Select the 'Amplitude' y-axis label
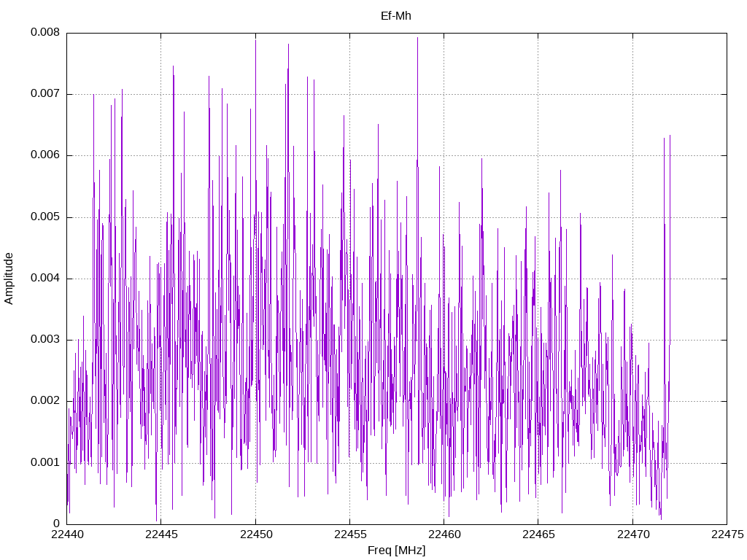This screenshot has width=747, height=560. coord(9,279)
